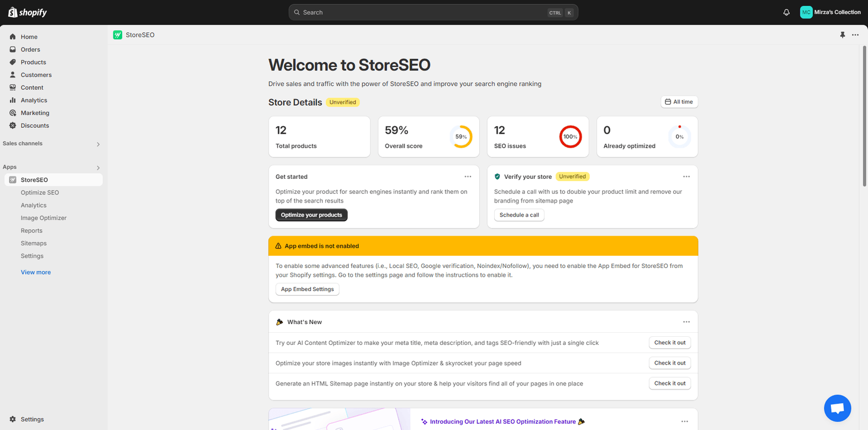Click the Customers person icon
Viewport: 868px width, 430px height.
[13, 75]
